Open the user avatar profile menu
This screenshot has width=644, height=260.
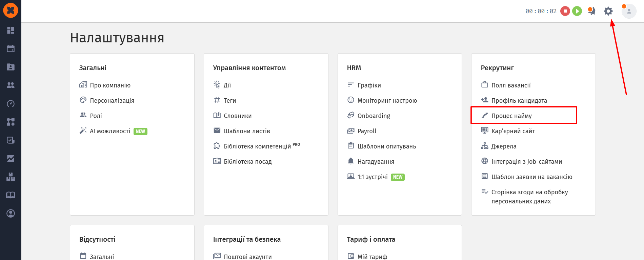tap(629, 11)
